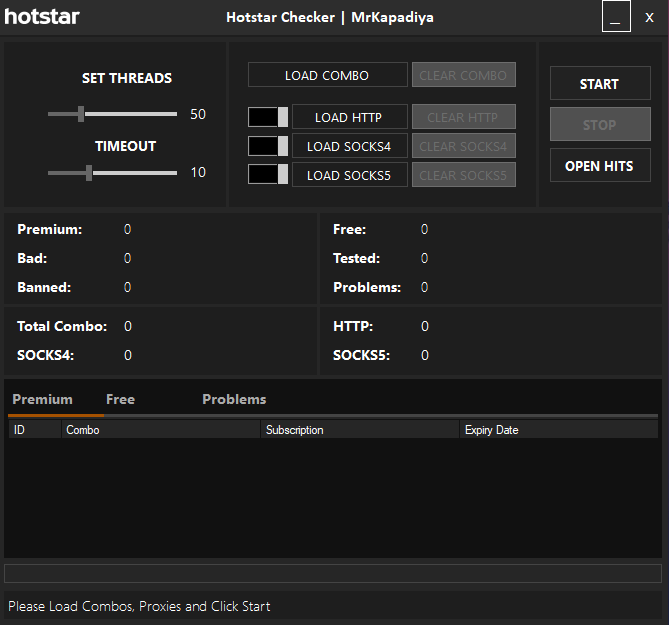Close the Hotstar Checker window
Image resolution: width=669 pixels, height=625 pixels.
click(x=649, y=17)
